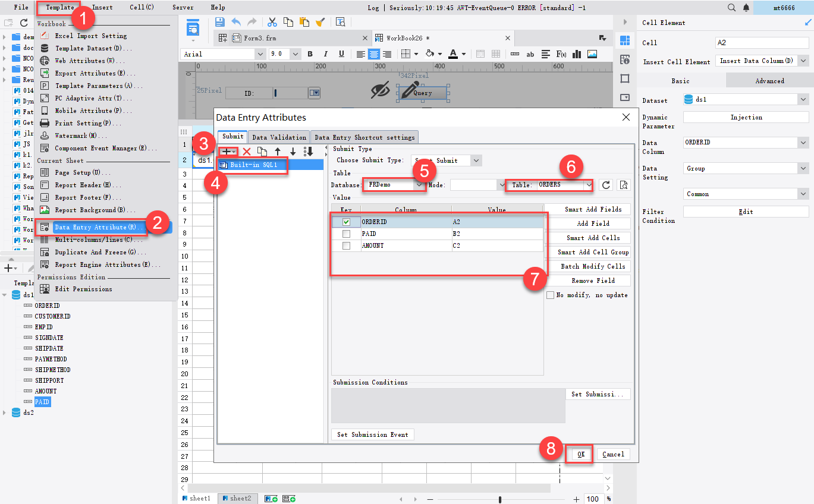Enable the 'No modify, no update' option
The image size is (814, 504).
point(550,295)
